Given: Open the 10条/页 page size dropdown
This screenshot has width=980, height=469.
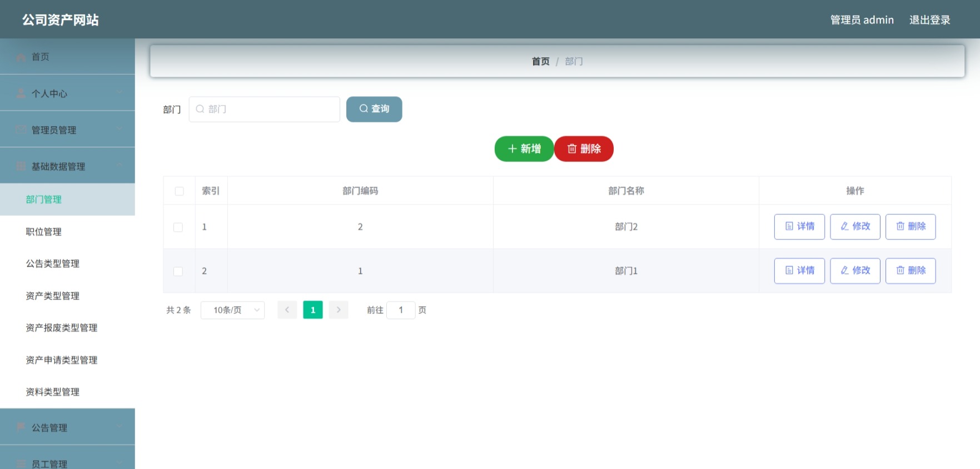Looking at the screenshot, I should (232, 310).
